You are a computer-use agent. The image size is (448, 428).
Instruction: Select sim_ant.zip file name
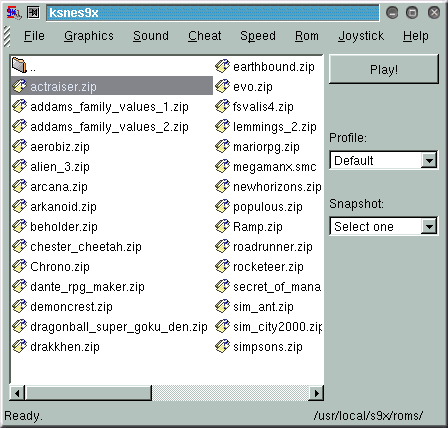263,307
